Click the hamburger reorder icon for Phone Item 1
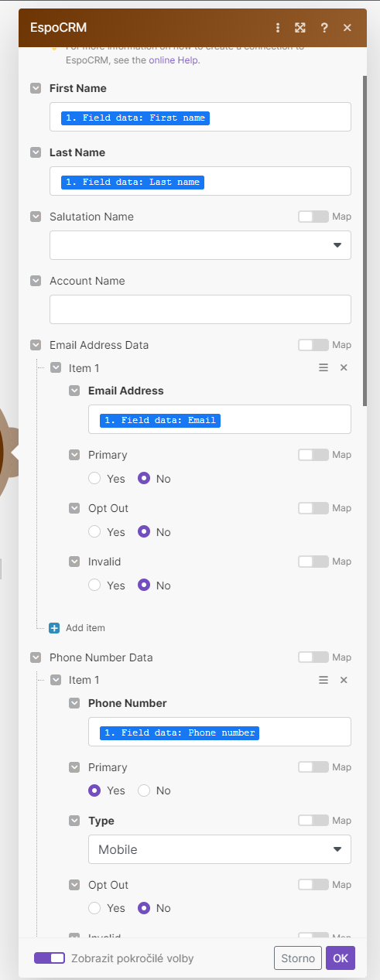The image size is (380, 980). click(324, 680)
